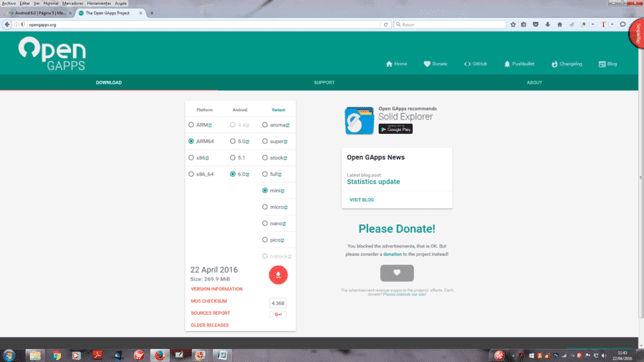The width and height of the screenshot is (644, 362).
Task: Choose the super variant
Action: pyautogui.click(x=265, y=141)
